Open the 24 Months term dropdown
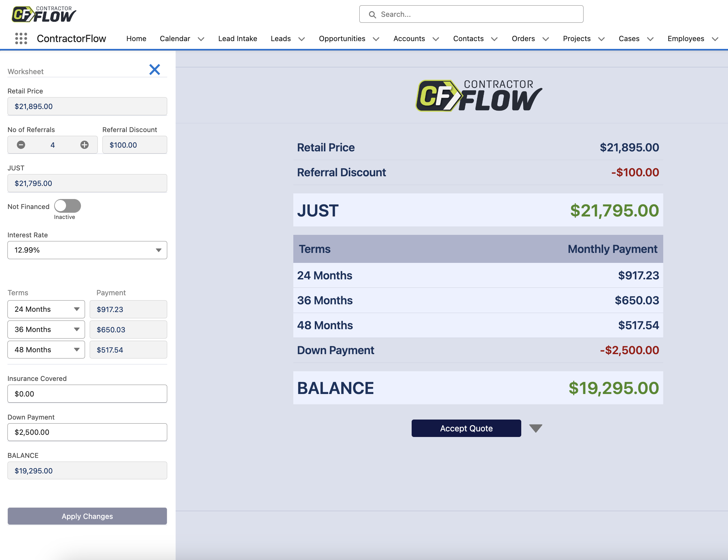 click(x=46, y=309)
